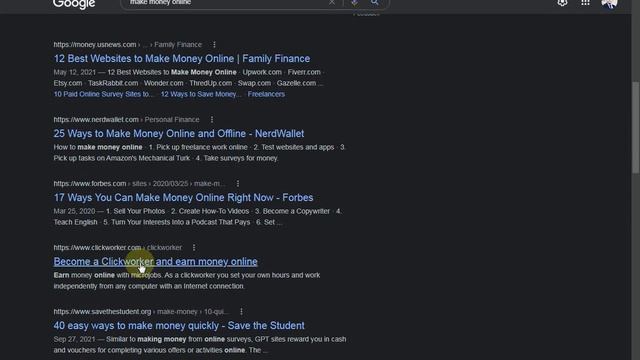Screen dimensions: 640x360
Task: Click the 'Sep 27, 2021' snippet date
Action: [74, 339]
